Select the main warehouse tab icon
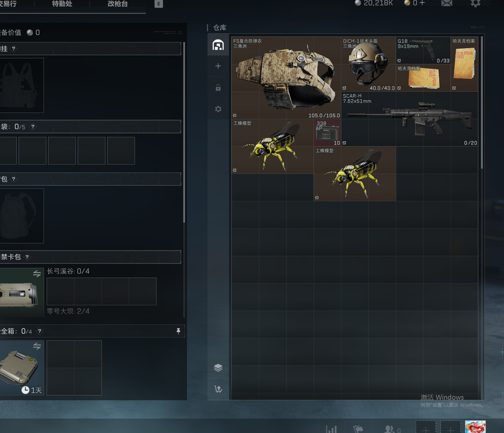The height and width of the screenshot is (433, 504). (218, 45)
